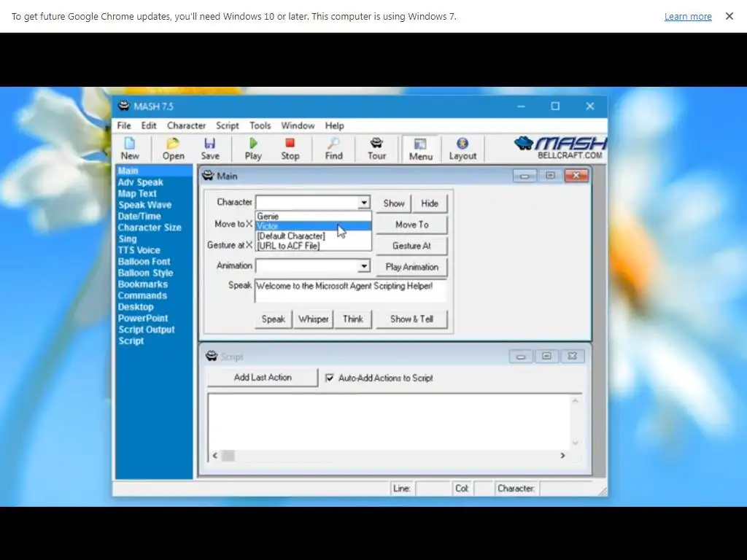Image resolution: width=747 pixels, height=560 pixels.
Task: Select Adv Speak in the sidebar
Action: [141, 182]
